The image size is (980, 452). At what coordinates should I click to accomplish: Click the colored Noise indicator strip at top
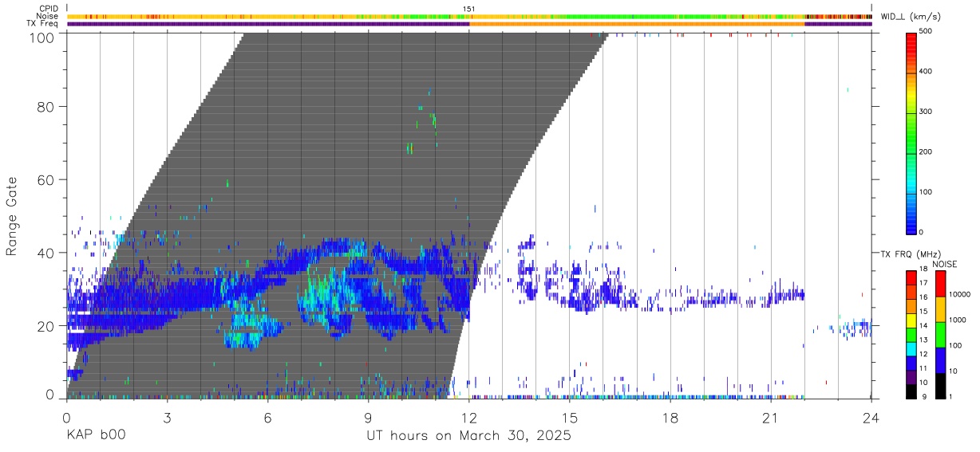pos(469,16)
